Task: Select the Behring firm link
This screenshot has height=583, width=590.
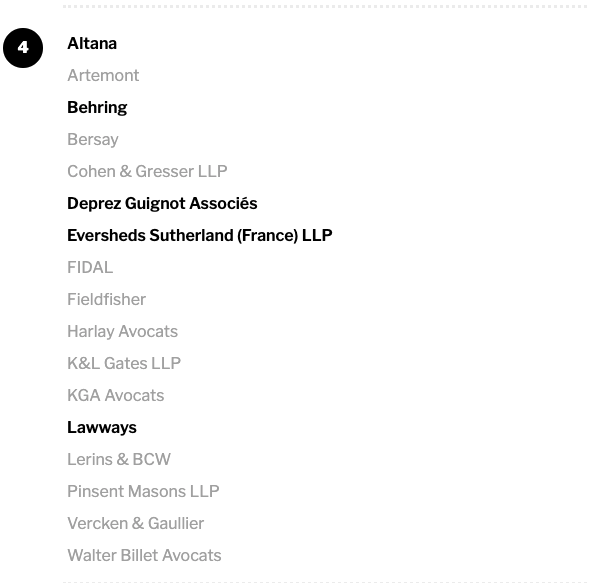Action: pos(97,108)
